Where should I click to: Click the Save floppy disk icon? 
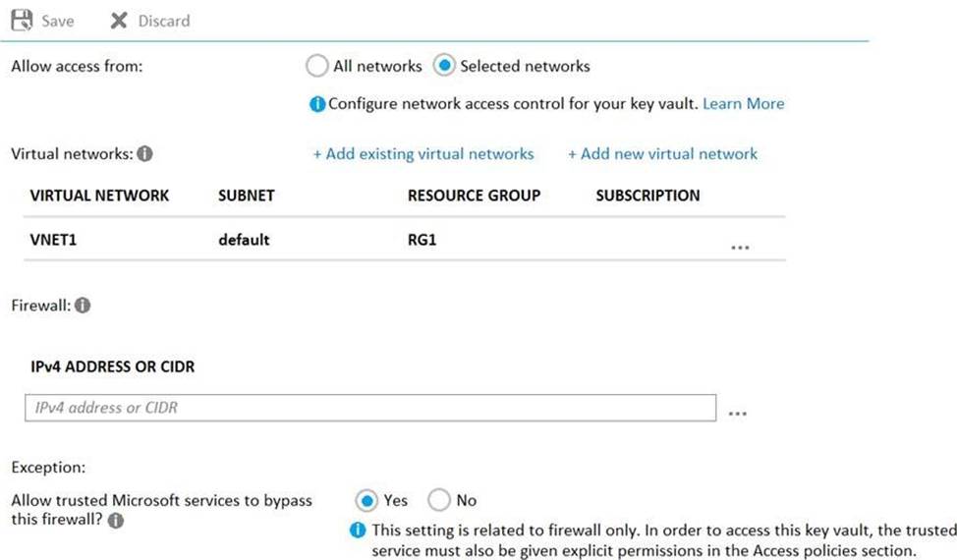tap(22, 20)
